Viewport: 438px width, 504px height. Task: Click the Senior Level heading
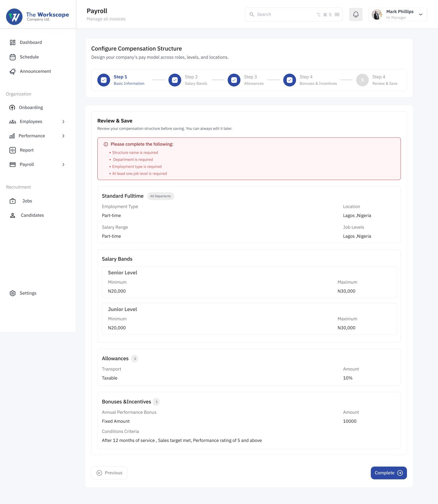point(123,273)
